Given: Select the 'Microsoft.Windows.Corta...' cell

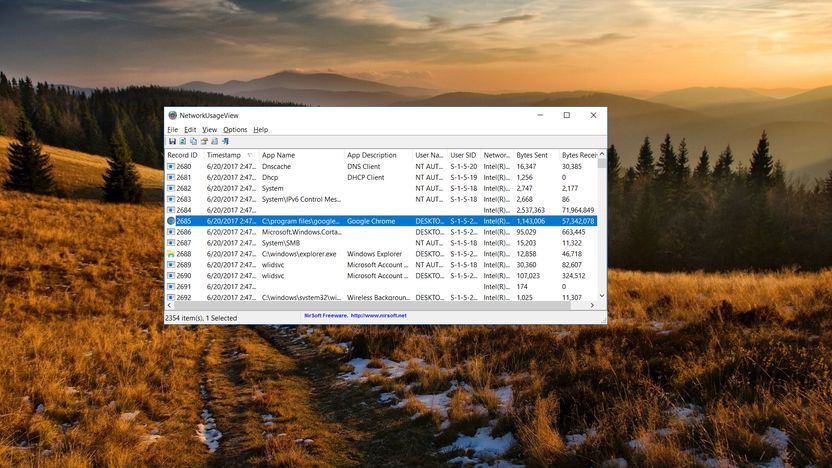Looking at the screenshot, I should [x=301, y=232].
